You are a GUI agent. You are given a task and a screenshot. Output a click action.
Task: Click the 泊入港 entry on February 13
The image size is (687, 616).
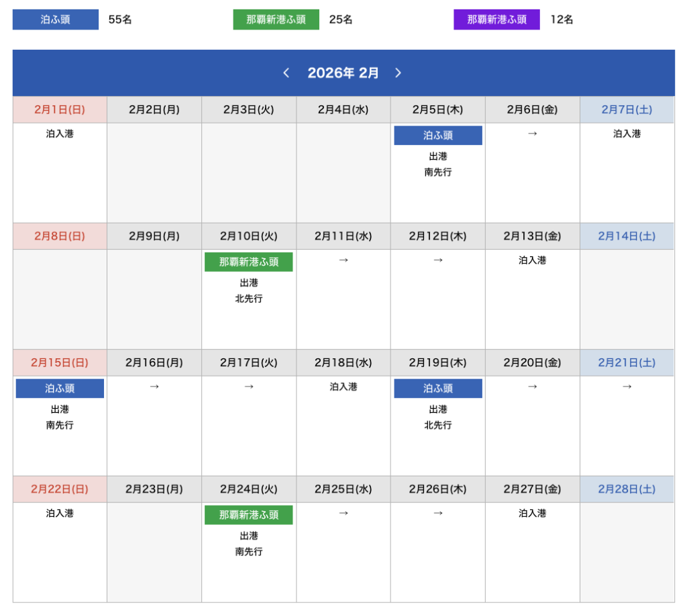click(x=532, y=260)
